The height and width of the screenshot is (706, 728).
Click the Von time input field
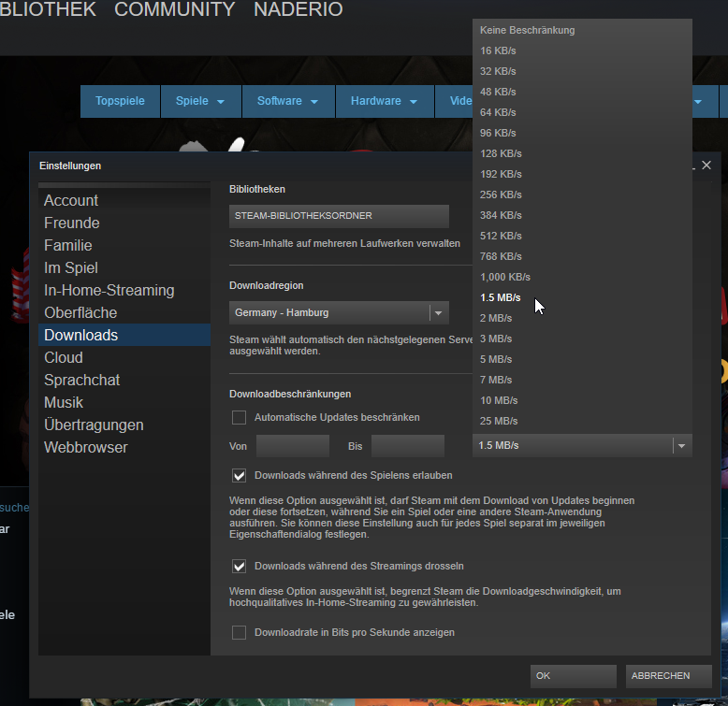pos(293,446)
